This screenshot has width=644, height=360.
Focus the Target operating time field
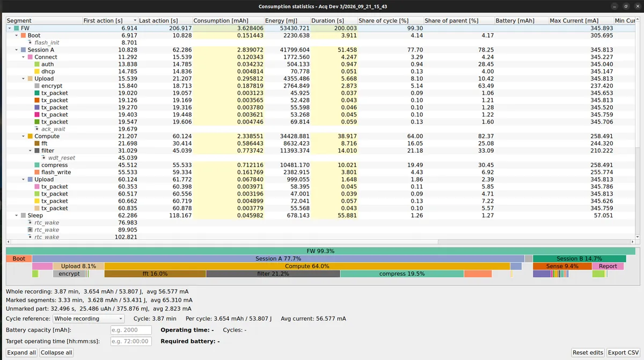[x=131, y=341]
